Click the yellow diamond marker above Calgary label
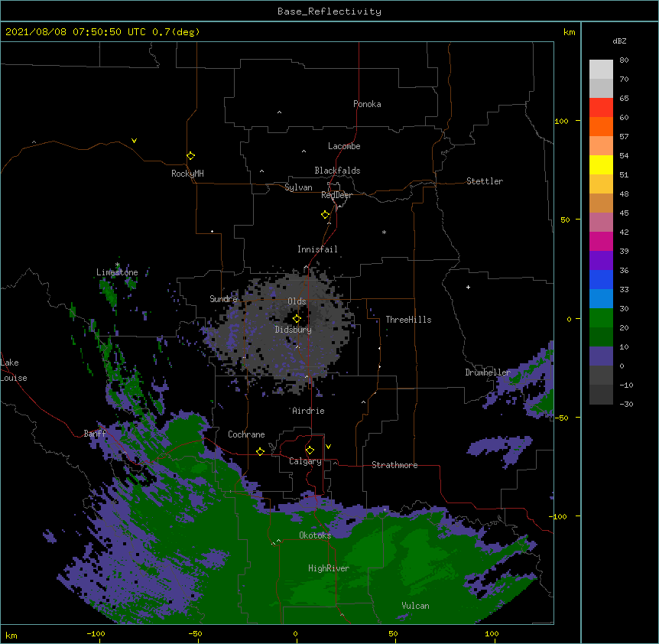 (x=310, y=450)
